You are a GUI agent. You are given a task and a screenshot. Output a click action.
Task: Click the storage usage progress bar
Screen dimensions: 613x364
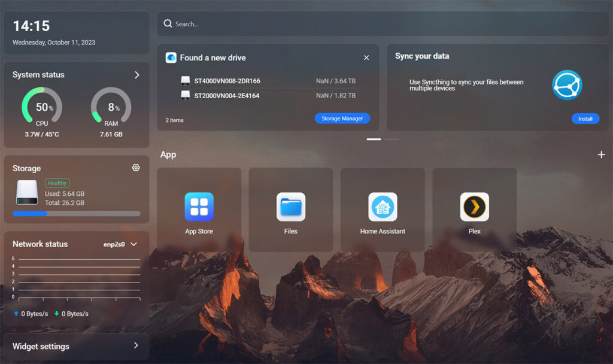coord(76,213)
